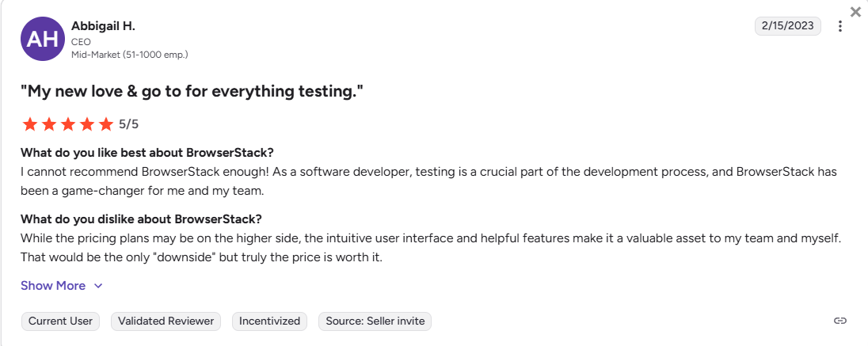Click the 2/15/2023 date badge
This screenshot has width=868, height=346.
[x=788, y=25]
